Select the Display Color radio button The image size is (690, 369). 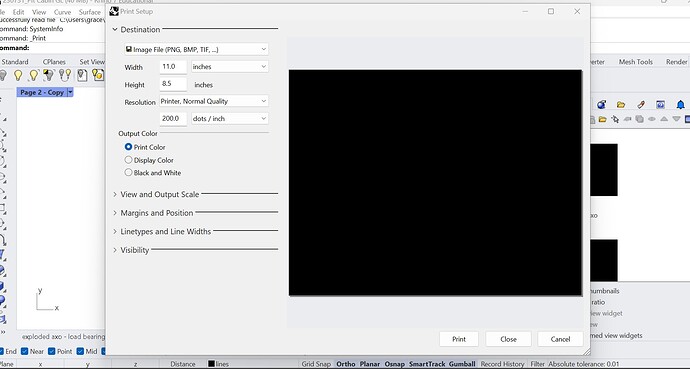point(128,160)
